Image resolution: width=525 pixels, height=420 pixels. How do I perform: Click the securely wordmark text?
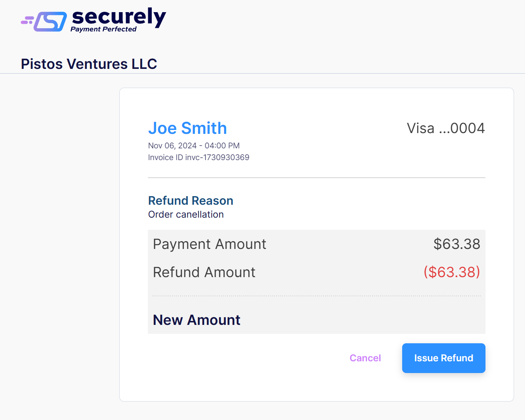click(x=119, y=16)
